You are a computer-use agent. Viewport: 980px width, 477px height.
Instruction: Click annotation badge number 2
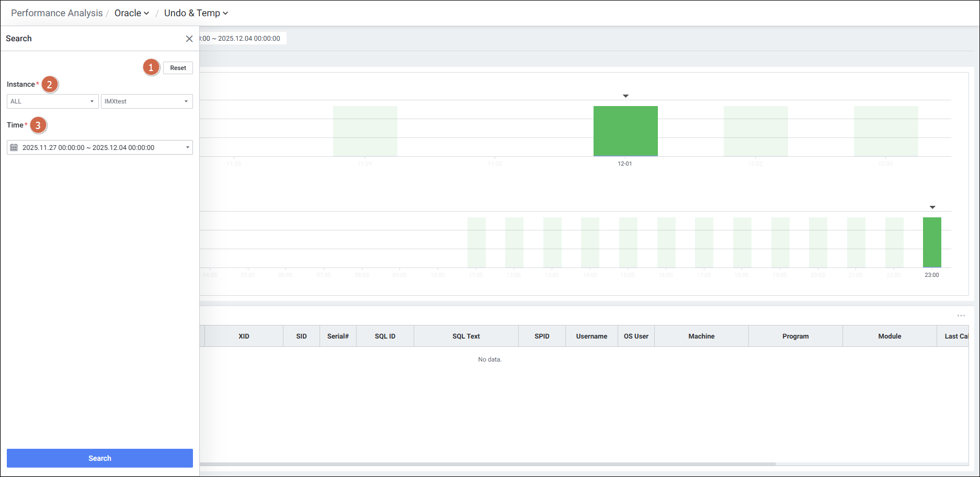(x=50, y=84)
